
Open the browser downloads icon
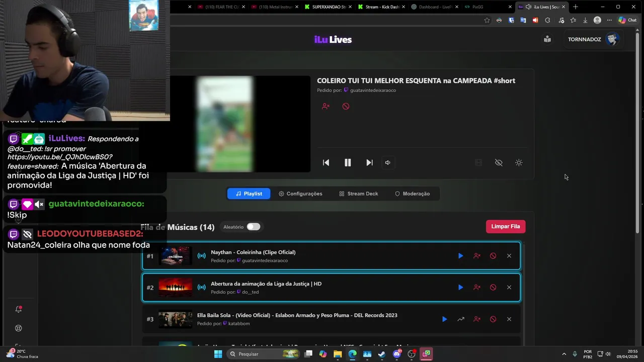pos(585,20)
